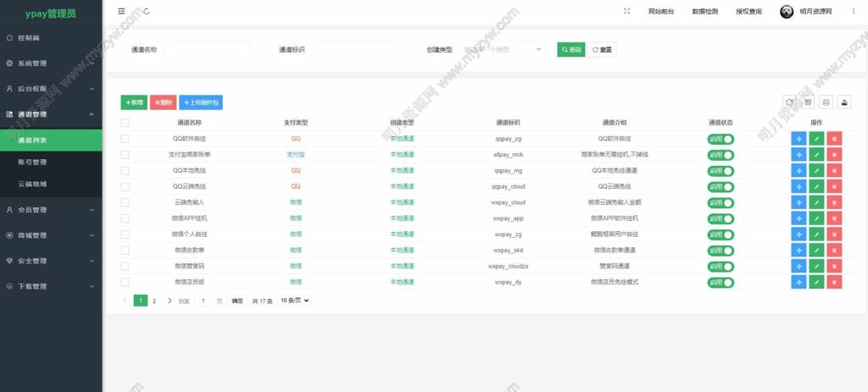Open 数据检测 in the top bar
868x392 pixels.
[704, 12]
